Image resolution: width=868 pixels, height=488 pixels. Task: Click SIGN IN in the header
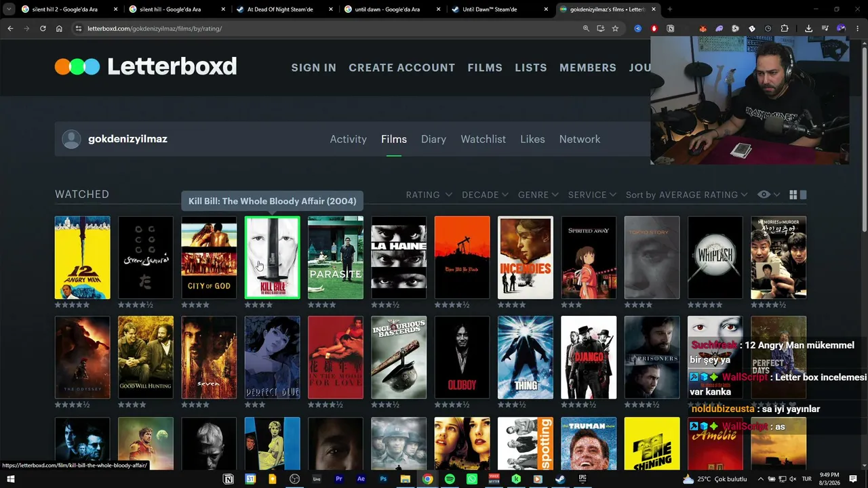pos(314,68)
